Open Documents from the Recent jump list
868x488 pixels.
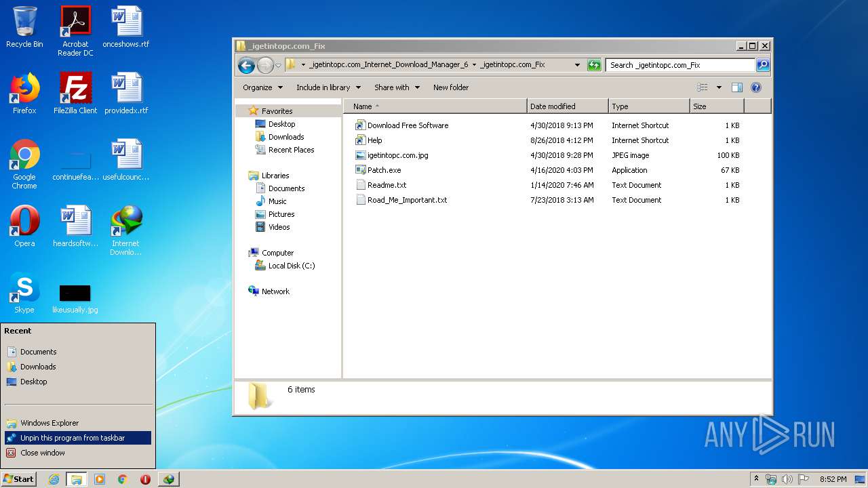click(x=38, y=352)
